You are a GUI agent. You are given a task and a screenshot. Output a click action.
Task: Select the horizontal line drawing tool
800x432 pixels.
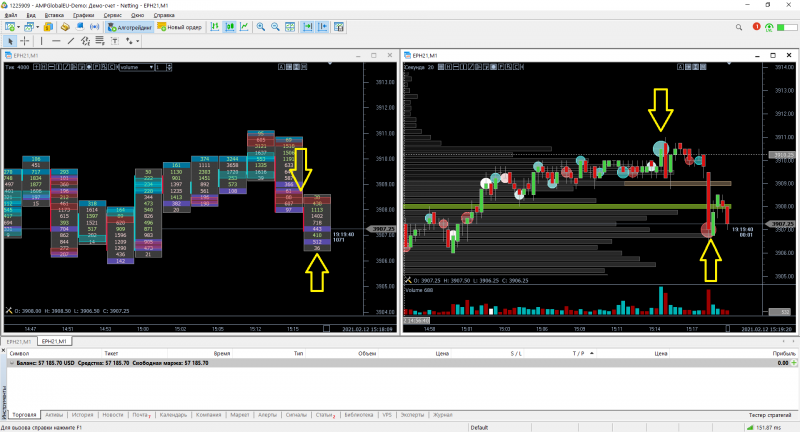click(x=56, y=41)
